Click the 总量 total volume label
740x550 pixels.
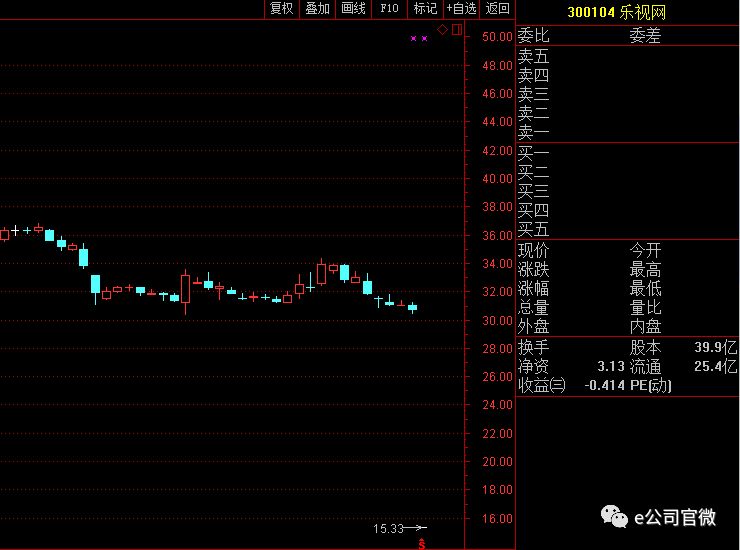tap(533, 307)
